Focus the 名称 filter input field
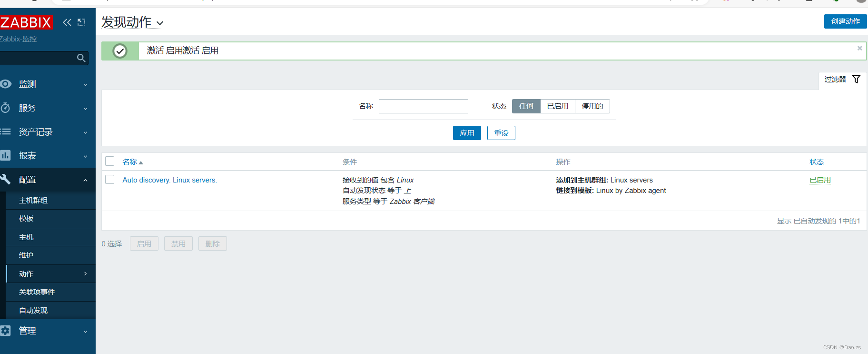 click(x=424, y=106)
